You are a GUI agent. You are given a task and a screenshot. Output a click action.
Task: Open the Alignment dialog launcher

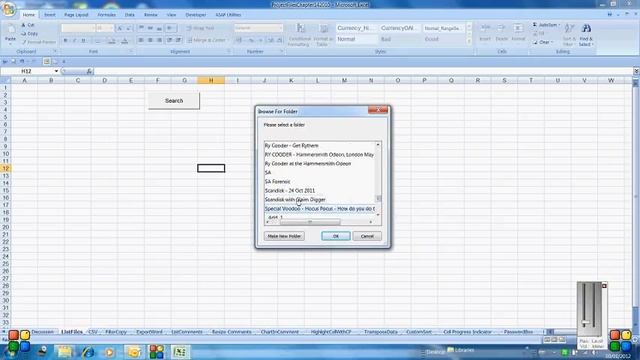coord(229,51)
